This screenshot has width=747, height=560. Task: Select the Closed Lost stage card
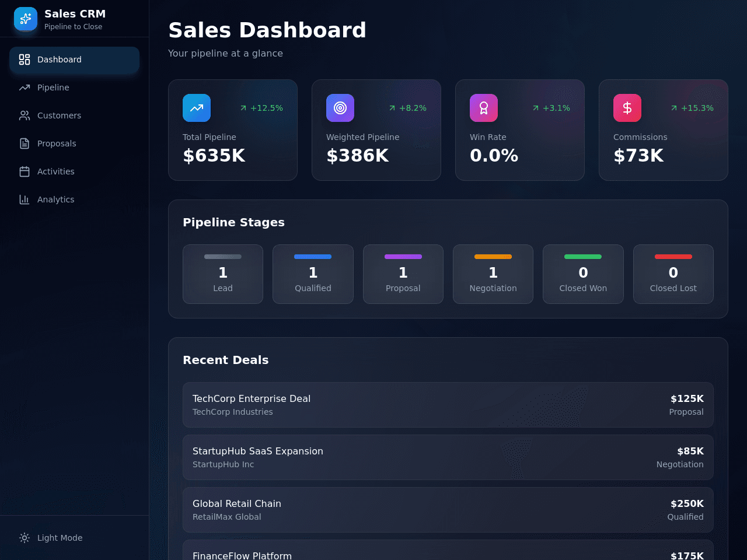[673, 274]
